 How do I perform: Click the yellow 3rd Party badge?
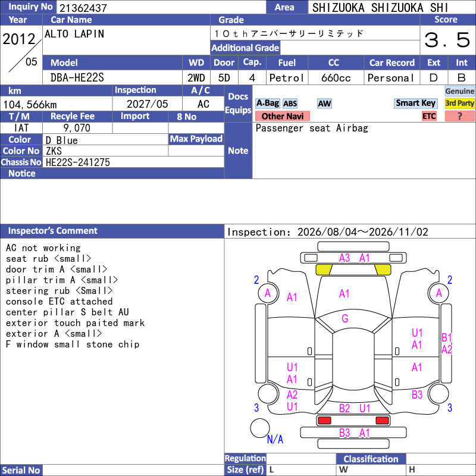(x=459, y=104)
